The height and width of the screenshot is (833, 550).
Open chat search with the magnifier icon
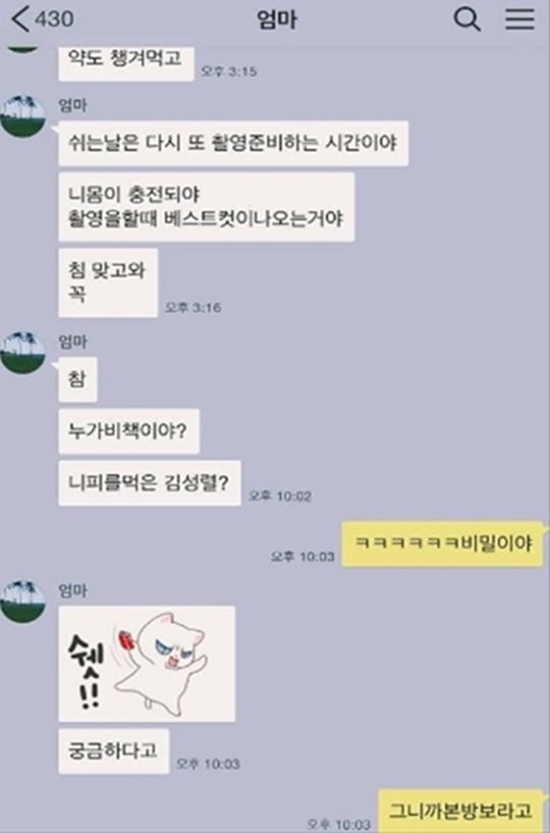(467, 19)
